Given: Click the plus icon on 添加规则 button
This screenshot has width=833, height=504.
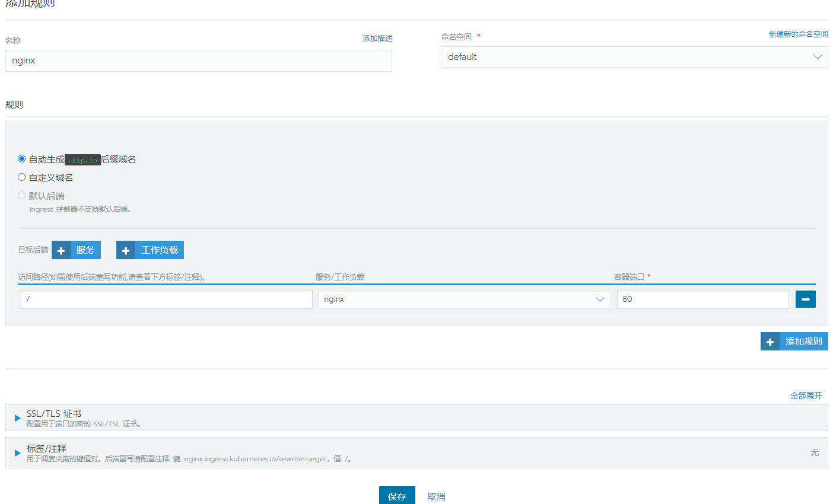Looking at the screenshot, I should coord(770,342).
